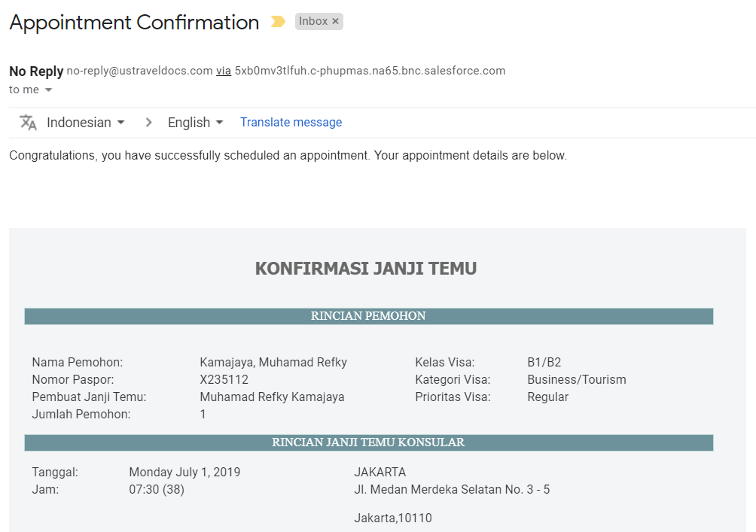Click the Inbox label chip

click(x=313, y=22)
